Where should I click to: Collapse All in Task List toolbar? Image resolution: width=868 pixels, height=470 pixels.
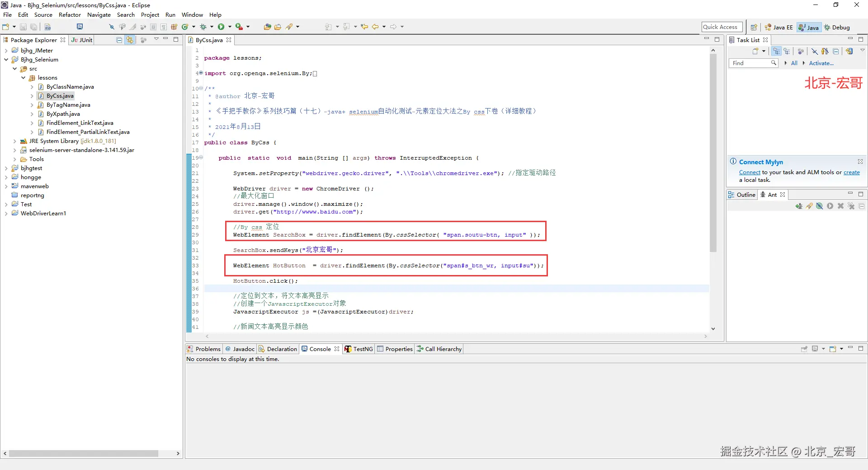click(x=835, y=51)
